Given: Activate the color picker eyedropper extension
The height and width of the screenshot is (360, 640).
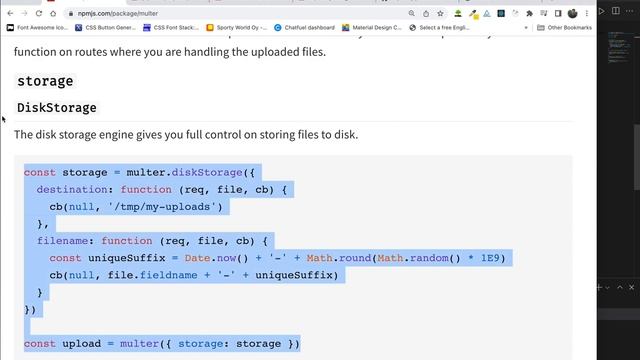Looking at the screenshot, I should point(473,14).
